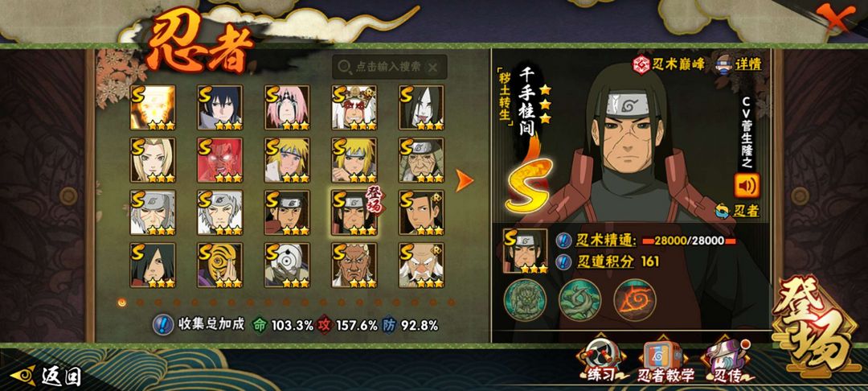The image size is (868, 391).
Task: Go back using the 返回 button
Action: pos(46,377)
